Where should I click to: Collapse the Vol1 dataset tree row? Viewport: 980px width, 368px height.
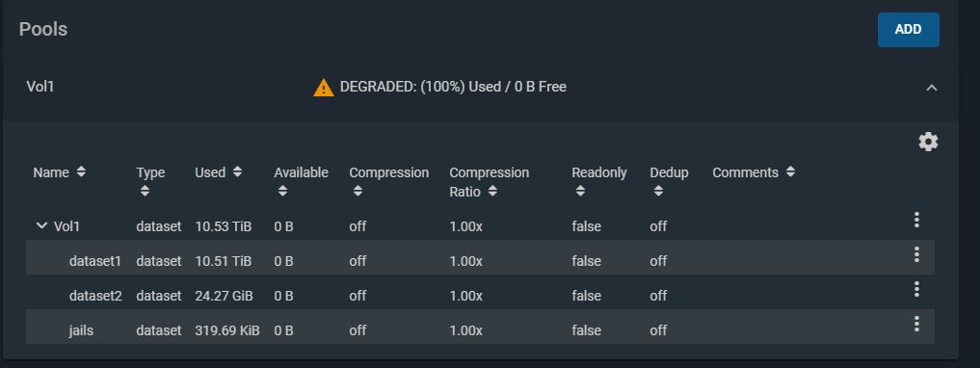point(41,225)
